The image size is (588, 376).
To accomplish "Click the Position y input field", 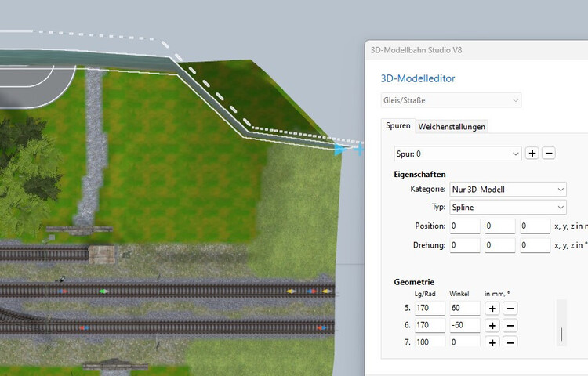I will (500, 226).
